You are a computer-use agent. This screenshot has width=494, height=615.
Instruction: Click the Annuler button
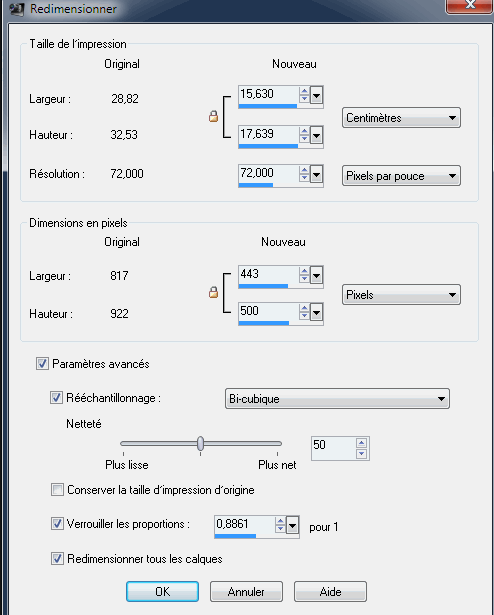point(246,591)
